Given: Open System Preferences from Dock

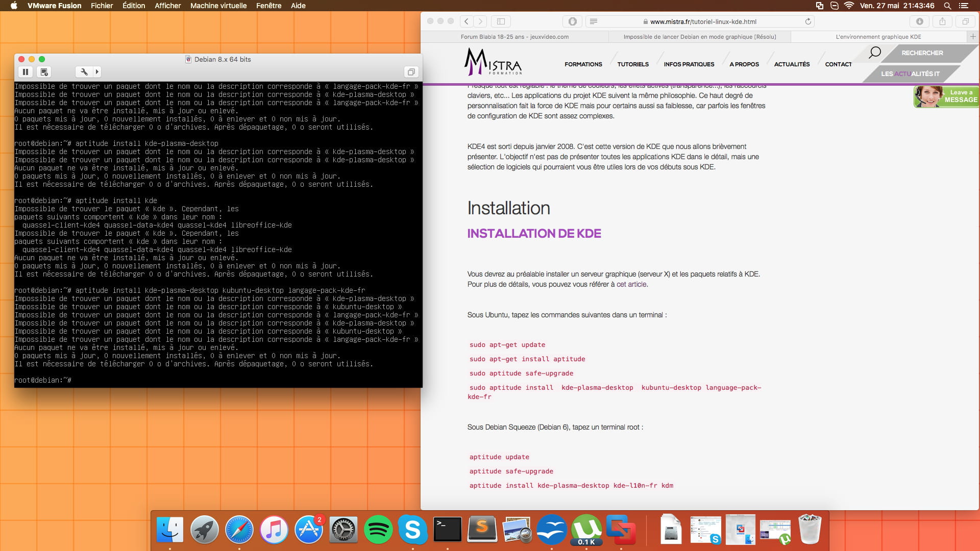Looking at the screenshot, I should [x=344, y=530].
